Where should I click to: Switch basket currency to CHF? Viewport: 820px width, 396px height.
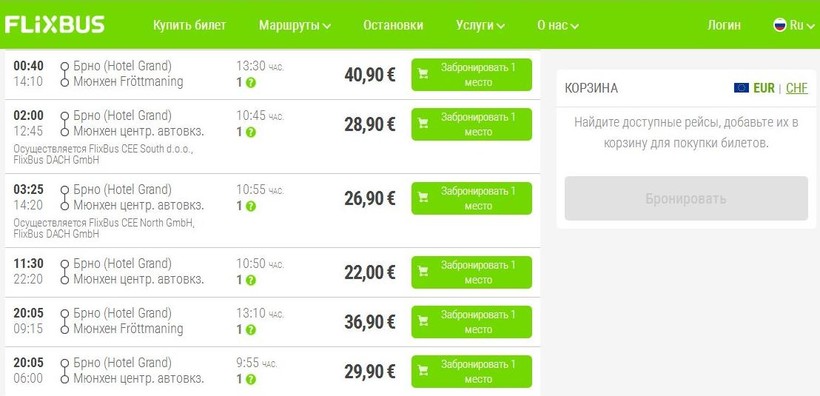point(796,88)
